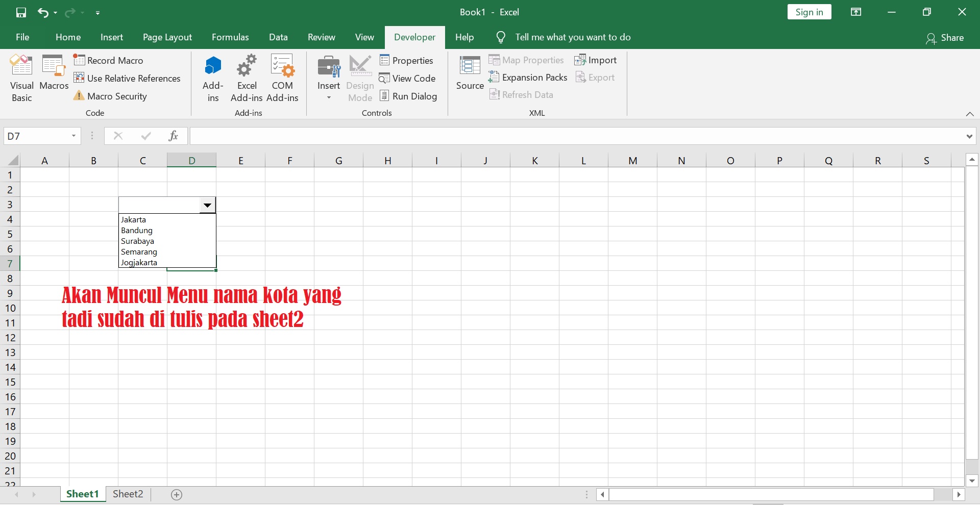Open Excel Add-ins
Viewport: 980px width, 505px height.
[x=247, y=78]
